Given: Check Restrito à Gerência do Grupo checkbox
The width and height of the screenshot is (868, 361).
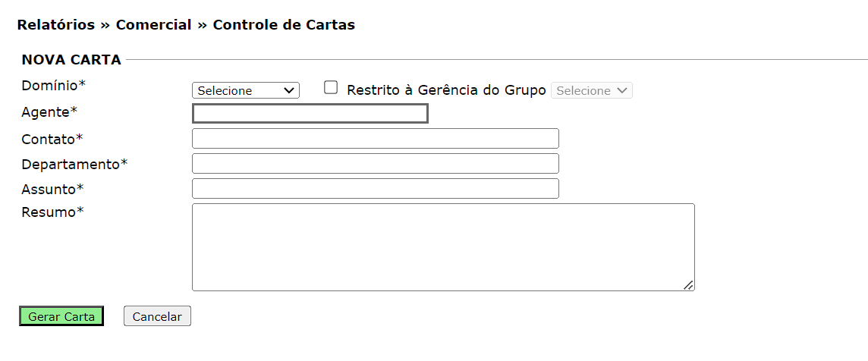Looking at the screenshot, I should [x=331, y=88].
